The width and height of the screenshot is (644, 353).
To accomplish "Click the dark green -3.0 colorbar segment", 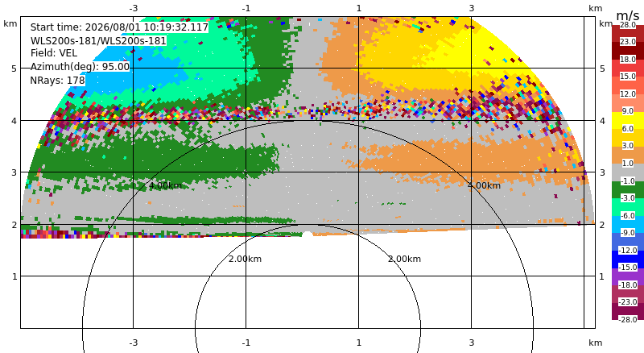I will [628, 189].
